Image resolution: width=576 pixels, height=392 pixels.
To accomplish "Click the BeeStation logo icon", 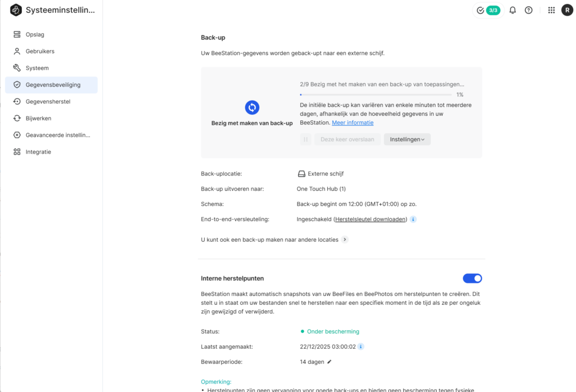I will coord(16,10).
